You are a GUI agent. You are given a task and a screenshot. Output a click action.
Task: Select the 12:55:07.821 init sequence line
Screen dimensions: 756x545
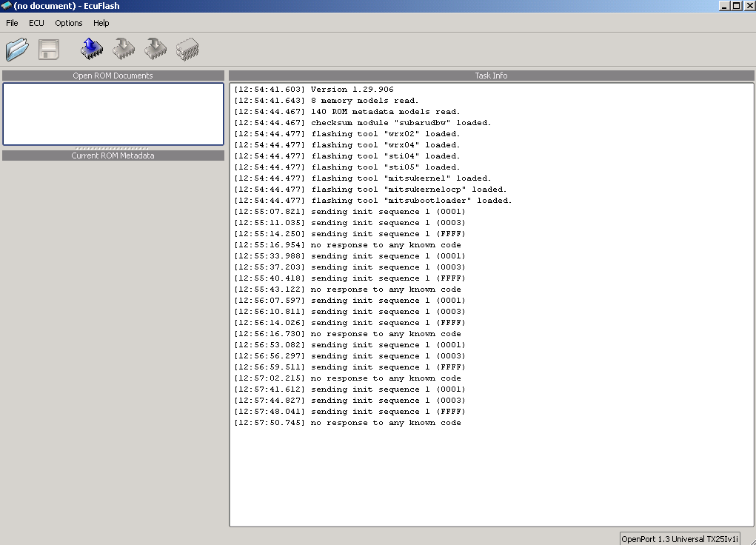tap(350, 211)
